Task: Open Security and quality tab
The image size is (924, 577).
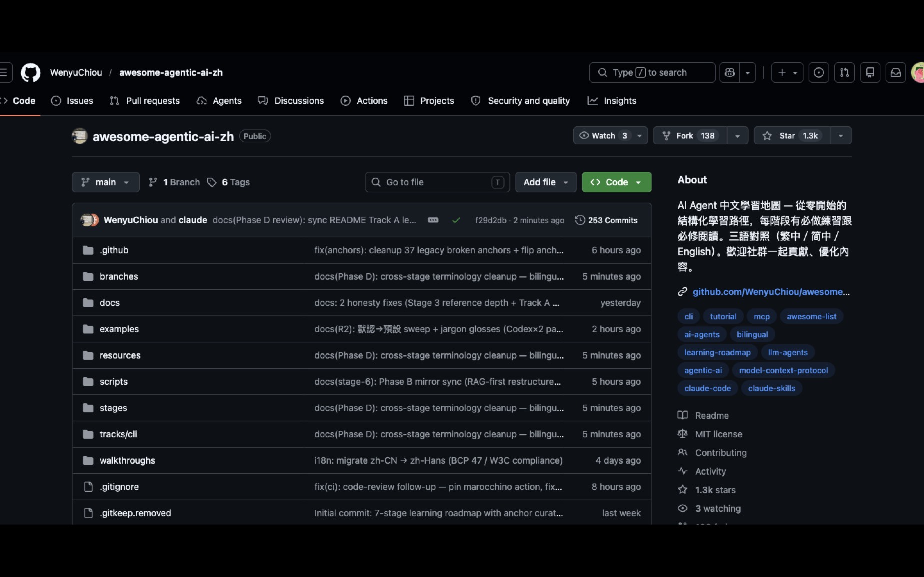Action: click(520, 101)
